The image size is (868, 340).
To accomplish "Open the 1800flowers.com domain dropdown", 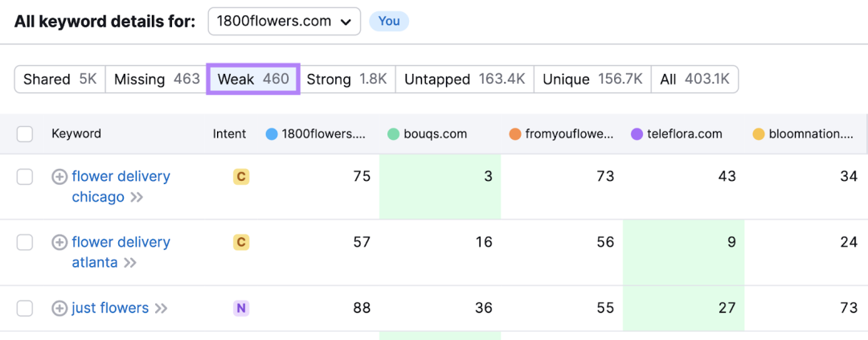I will [x=284, y=22].
